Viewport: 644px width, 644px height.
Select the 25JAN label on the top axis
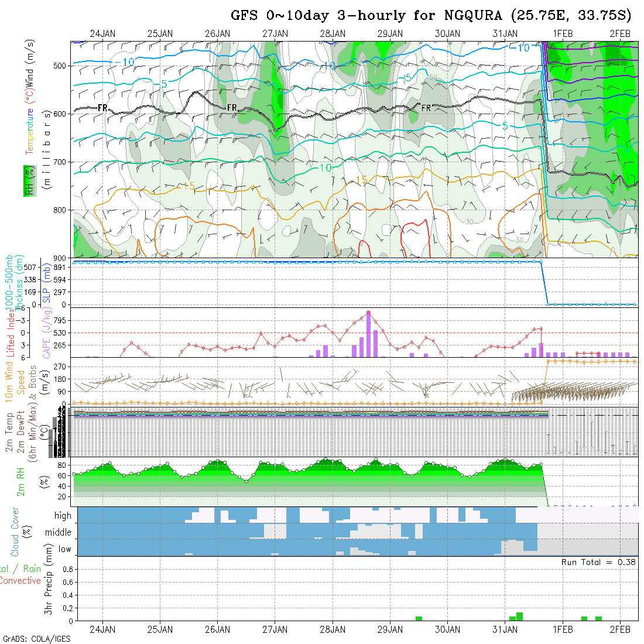coord(160,34)
